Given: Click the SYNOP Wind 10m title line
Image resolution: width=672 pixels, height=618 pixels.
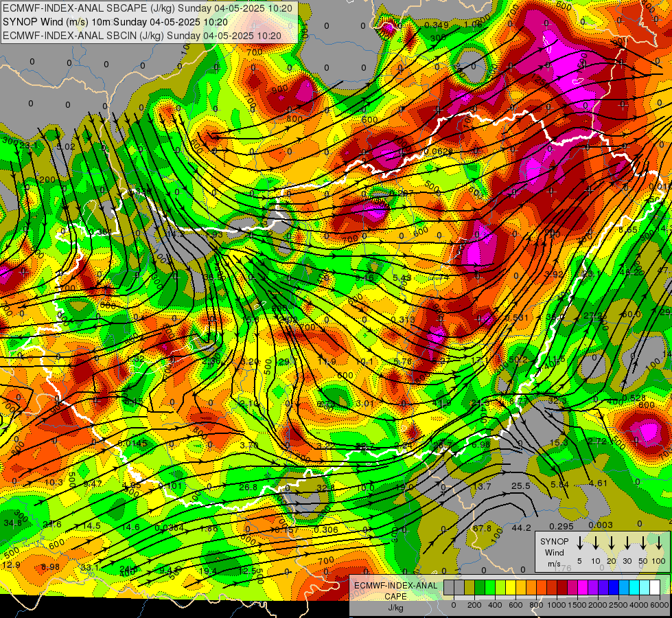Looking at the screenshot, I should (115, 22).
